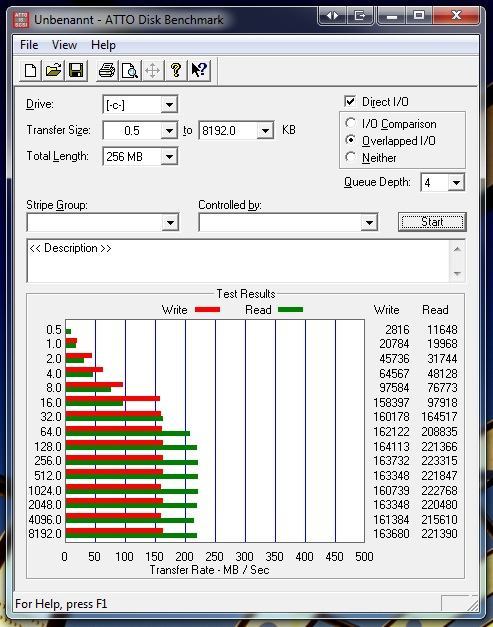This screenshot has height=627, width=493.
Task: Minimize the ATTO Disk Benchmark window
Action: (392, 16)
